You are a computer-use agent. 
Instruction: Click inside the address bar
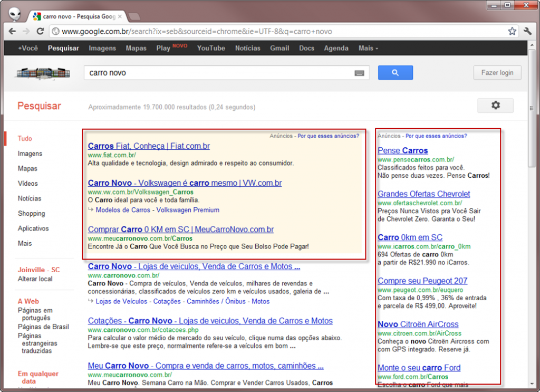[211, 31]
